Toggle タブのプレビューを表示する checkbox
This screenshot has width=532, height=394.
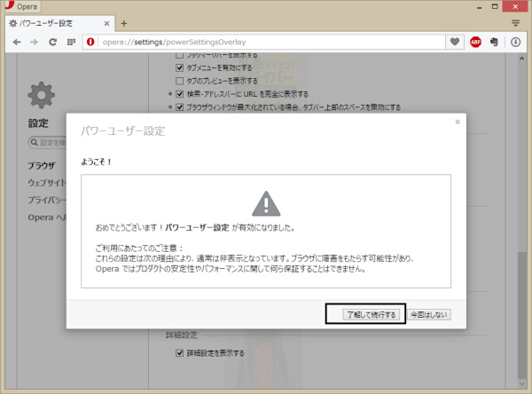click(179, 81)
